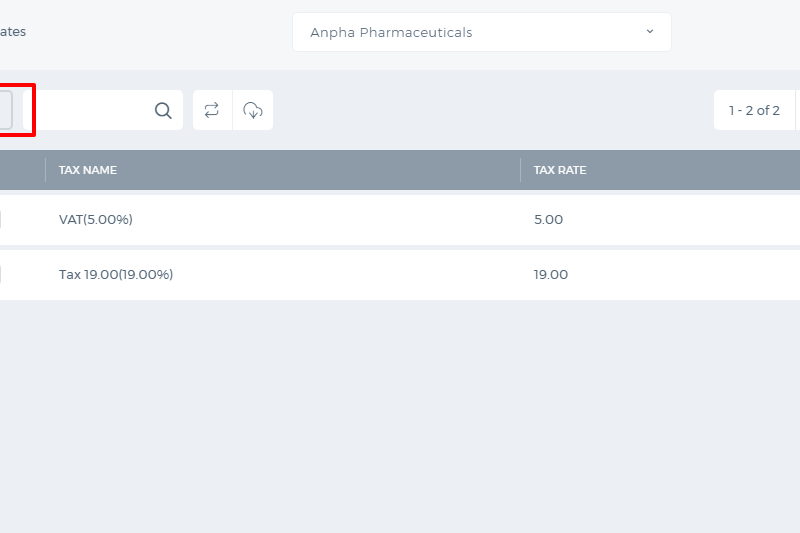Click the refresh arrows icon

(x=212, y=110)
